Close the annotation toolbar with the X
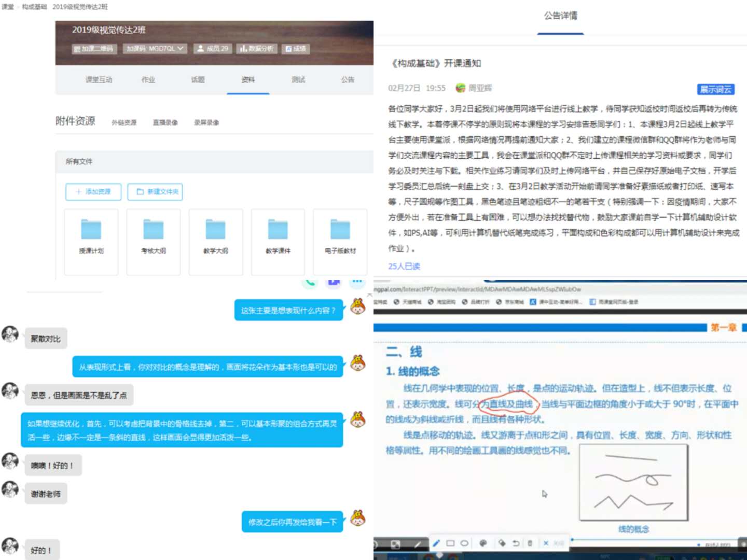Viewport: 747px width, 560px height. click(546, 542)
